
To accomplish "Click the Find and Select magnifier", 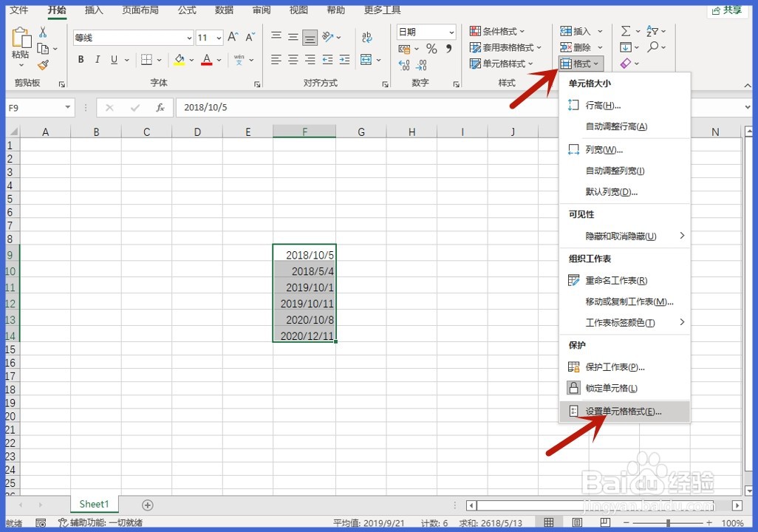I will point(653,47).
